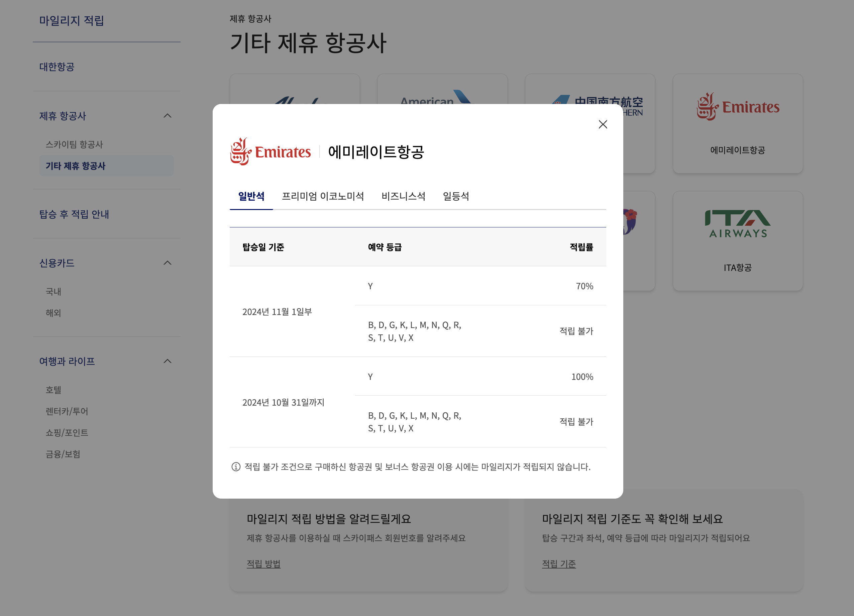
Task: Switch to 비즈니스석 tab
Action: pyautogui.click(x=403, y=196)
